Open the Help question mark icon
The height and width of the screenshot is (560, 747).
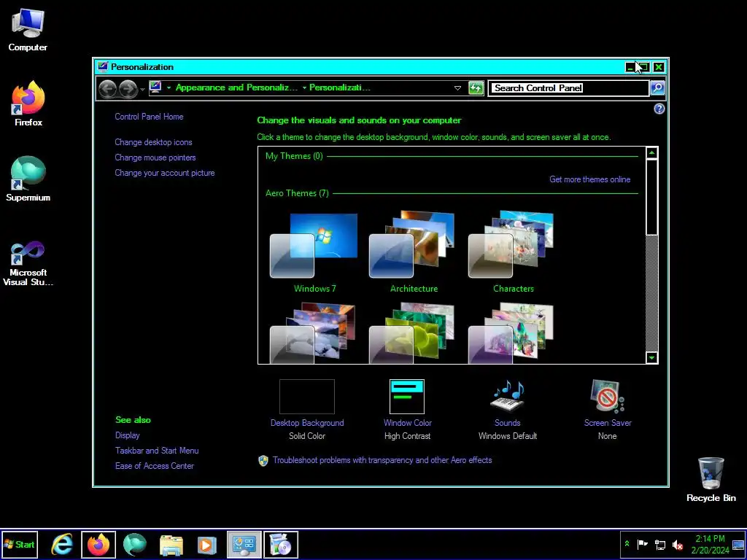(659, 109)
